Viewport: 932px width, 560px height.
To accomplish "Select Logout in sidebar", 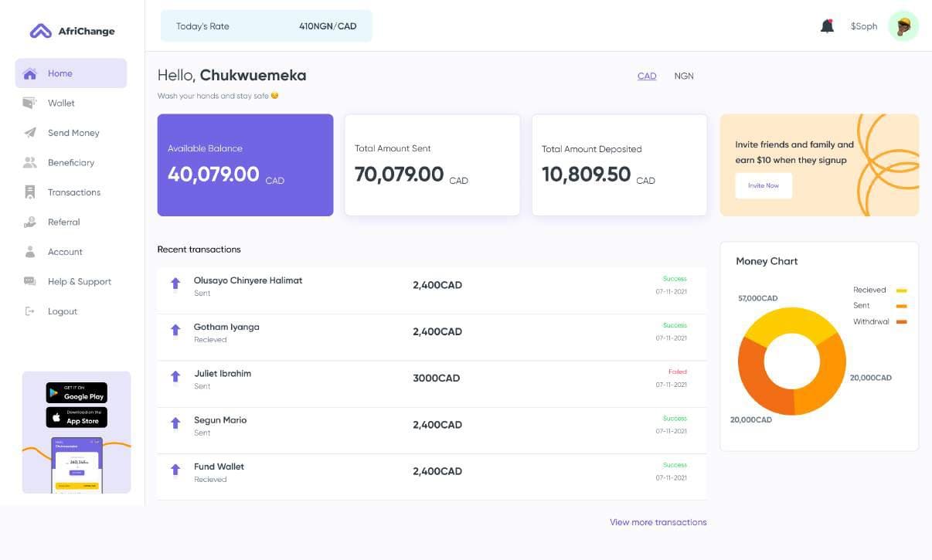I will tap(63, 311).
